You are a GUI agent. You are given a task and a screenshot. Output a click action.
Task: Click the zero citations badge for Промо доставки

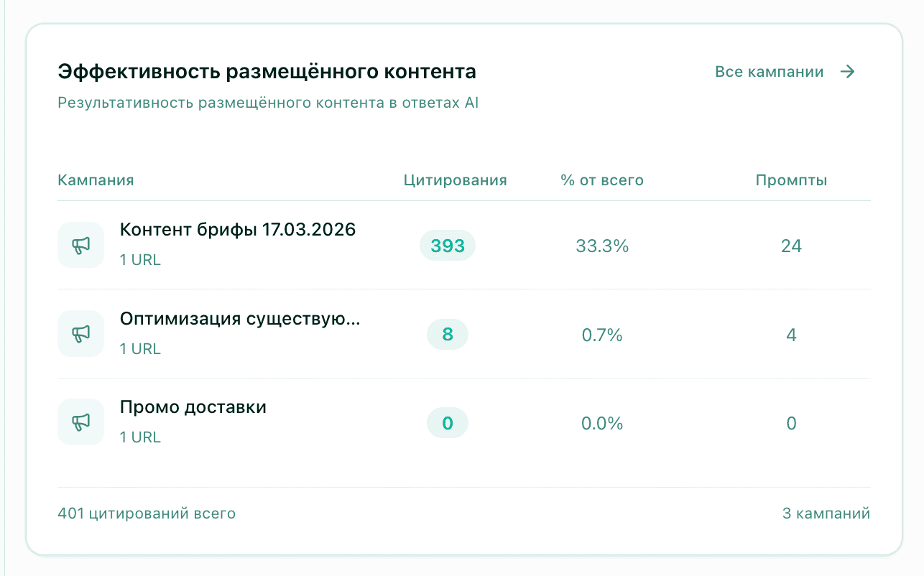[447, 423]
